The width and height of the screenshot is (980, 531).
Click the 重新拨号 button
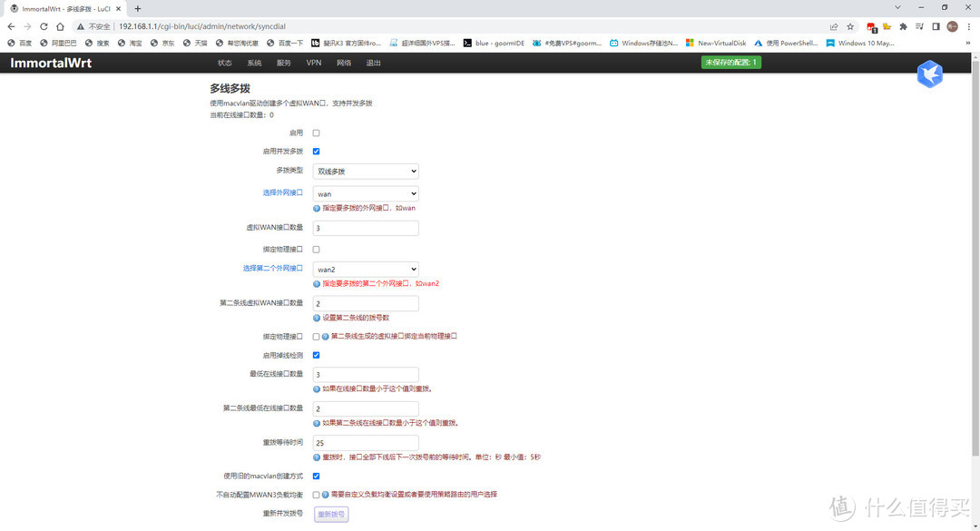[x=331, y=515]
